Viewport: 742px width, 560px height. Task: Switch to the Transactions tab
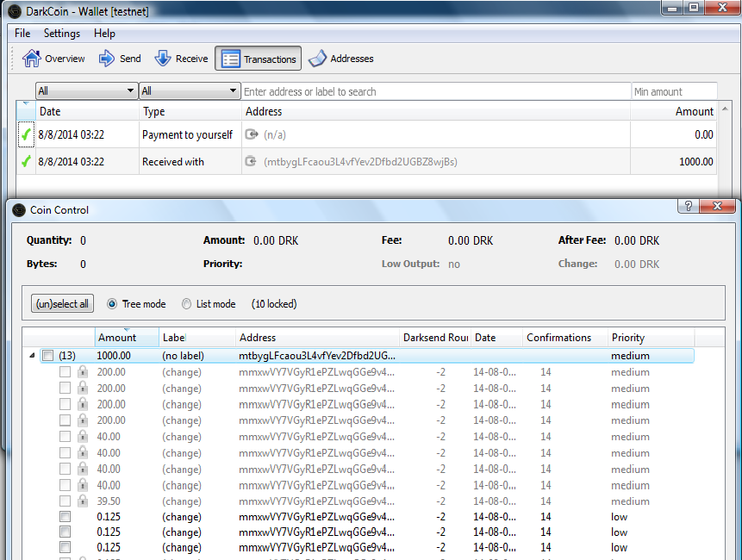(259, 59)
